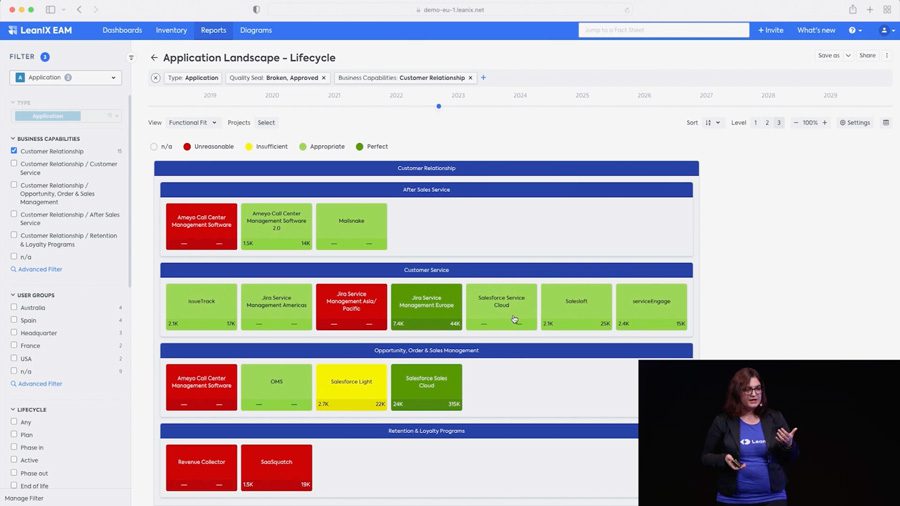Open the Dashboards menu

pyautogui.click(x=122, y=30)
